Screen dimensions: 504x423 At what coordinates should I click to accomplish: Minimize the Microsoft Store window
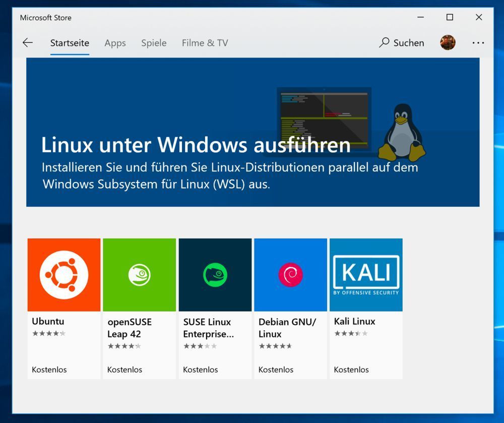[x=420, y=17]
